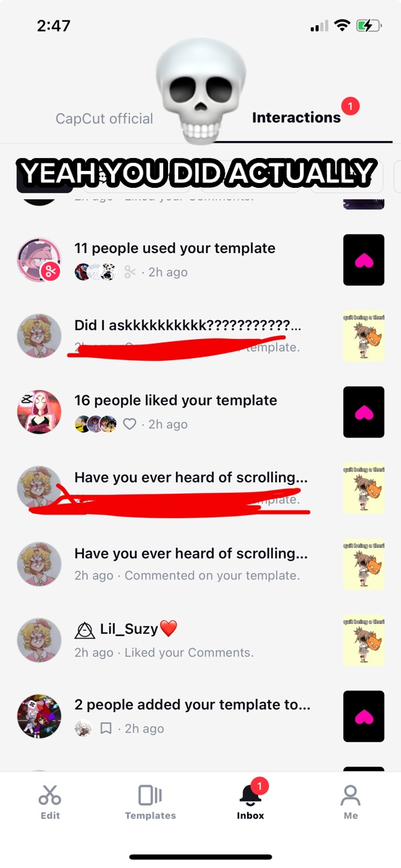Image resolution: width=401 pixels, height=868 pixels.
Task: Tap the bookmark icon in template-added row
Action: (x=106, y=728)
